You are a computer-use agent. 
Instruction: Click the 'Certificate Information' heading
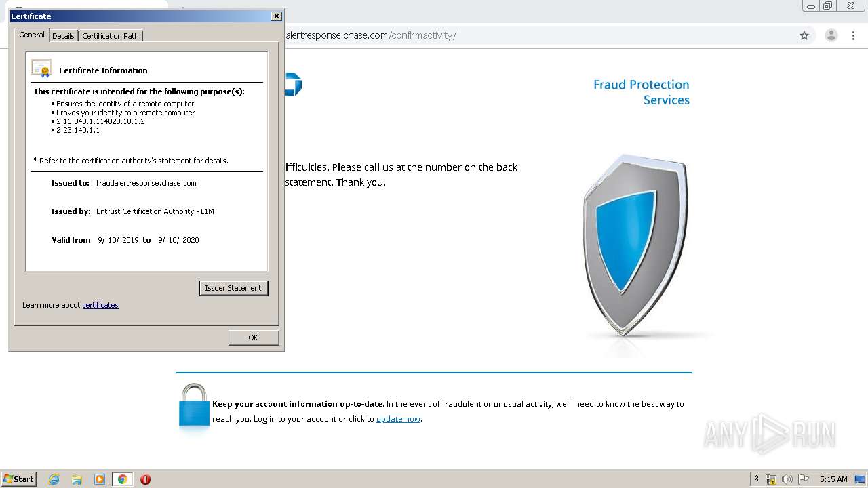[103, 70]
